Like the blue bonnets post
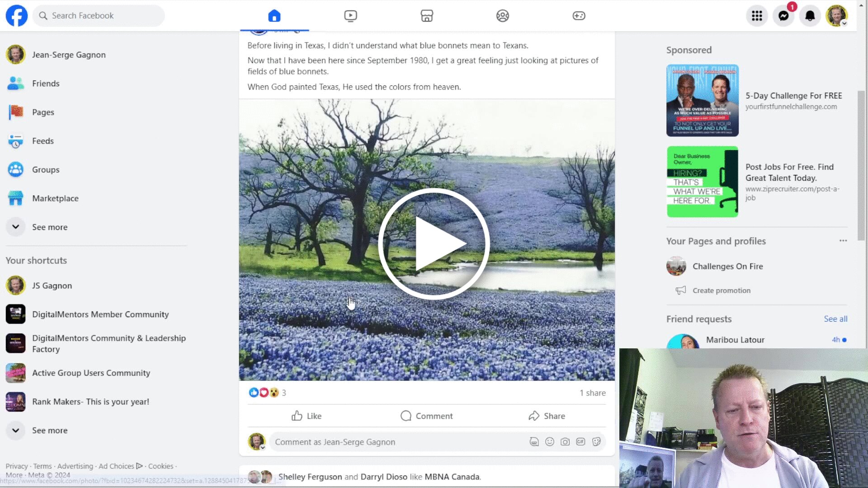868x488 pixels. point(307,416)
